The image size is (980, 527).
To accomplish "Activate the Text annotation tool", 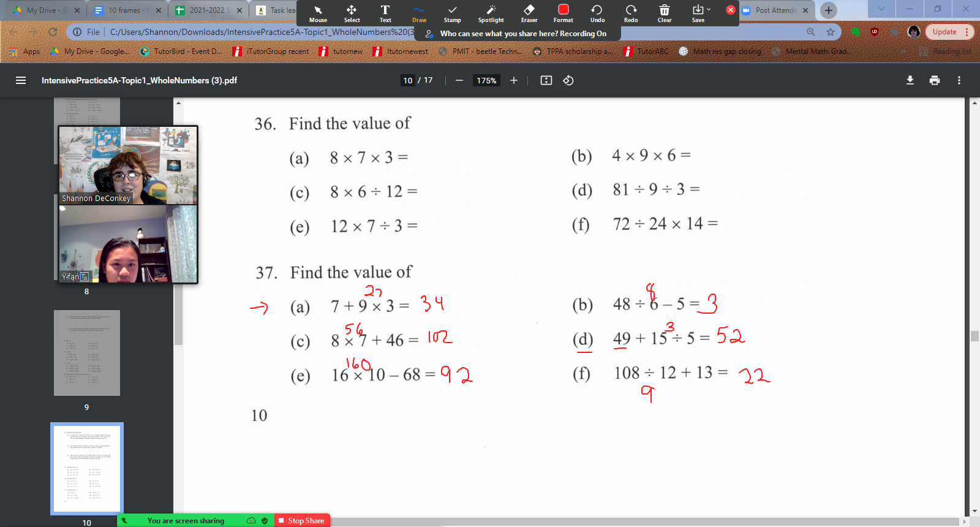I will pyautogui.click(x=385, y=13).
